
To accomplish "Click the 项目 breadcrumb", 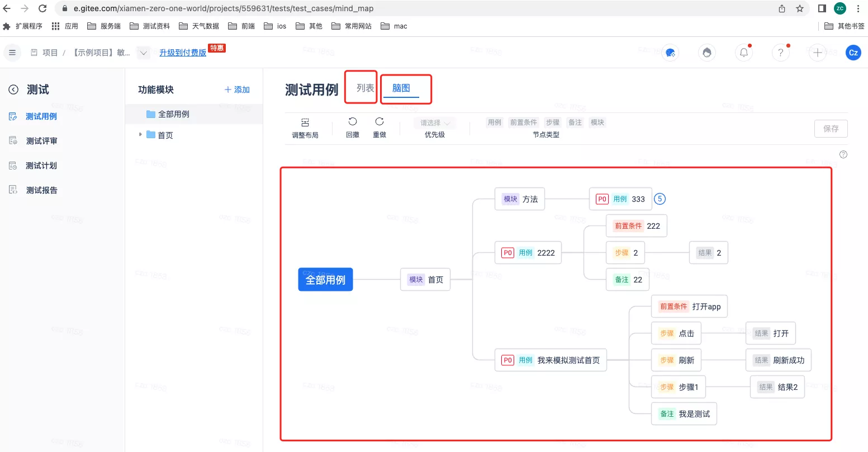I will pyautogui.click(x=50, y=53).
